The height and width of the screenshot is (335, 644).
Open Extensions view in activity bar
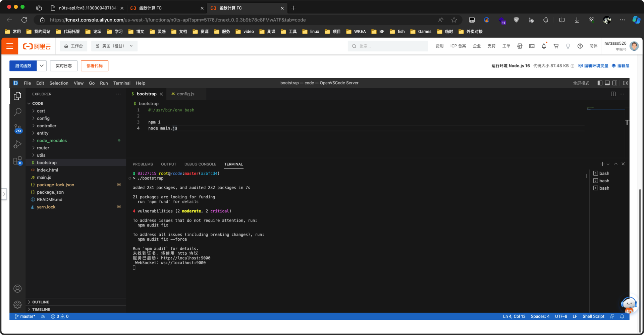point(17,160)
